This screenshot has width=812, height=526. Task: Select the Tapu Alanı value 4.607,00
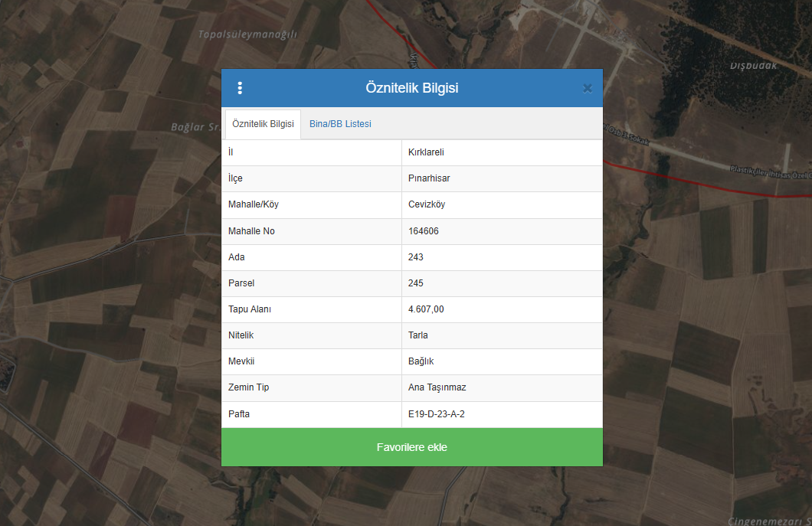click(x=426, y=309)
